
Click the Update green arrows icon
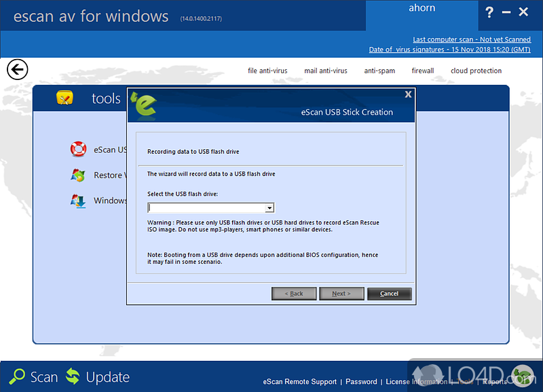[x=73, y=376]
